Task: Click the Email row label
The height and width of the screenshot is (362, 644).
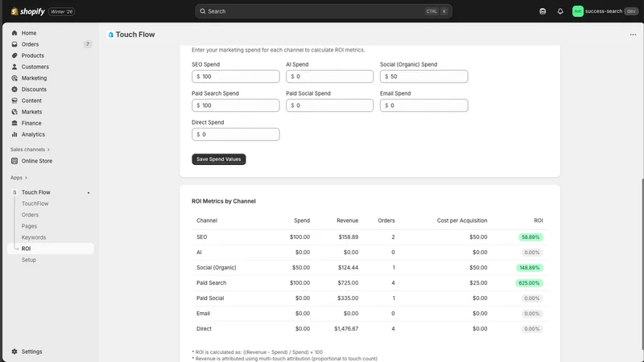Action: click(x=203, y=314)
